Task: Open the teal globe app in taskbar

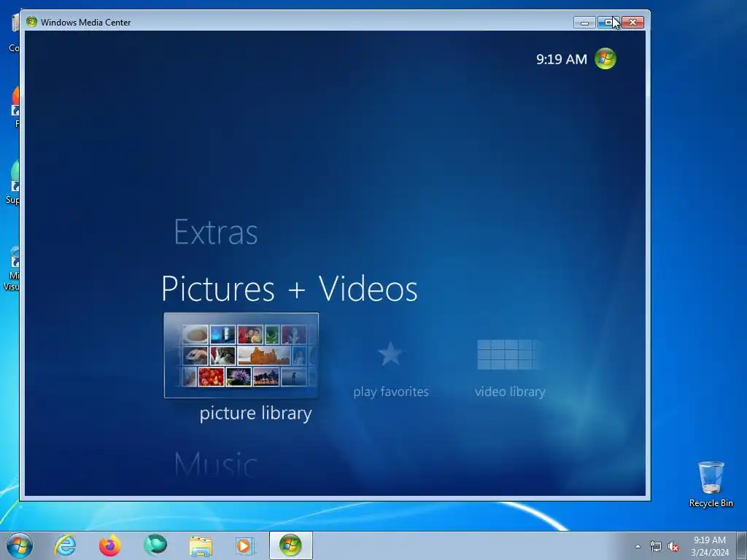Action: (x=155, y=545)
